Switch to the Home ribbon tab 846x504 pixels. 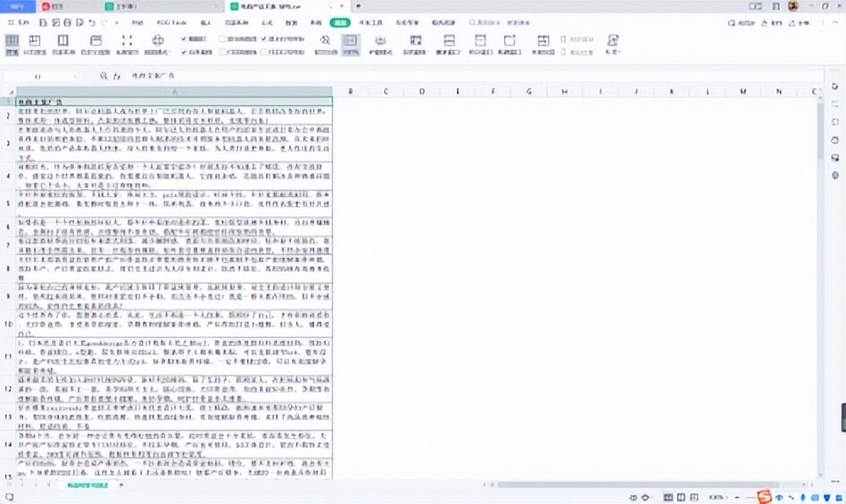138,23
